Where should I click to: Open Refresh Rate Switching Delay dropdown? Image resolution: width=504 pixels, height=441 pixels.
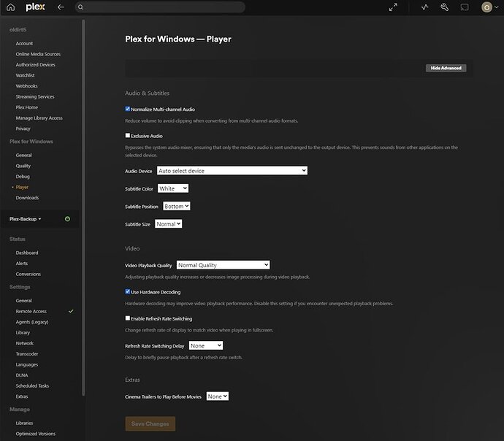pos(206,345)
